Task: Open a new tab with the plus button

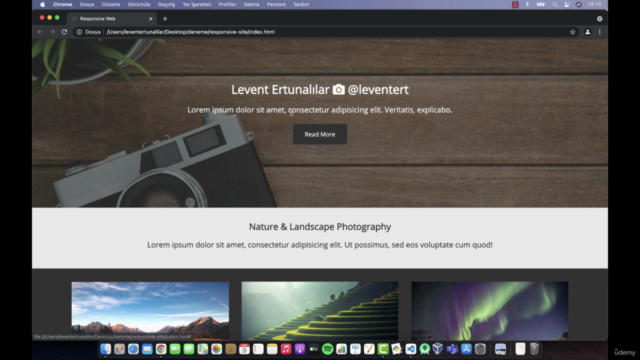Action: (x=165, y=18)
